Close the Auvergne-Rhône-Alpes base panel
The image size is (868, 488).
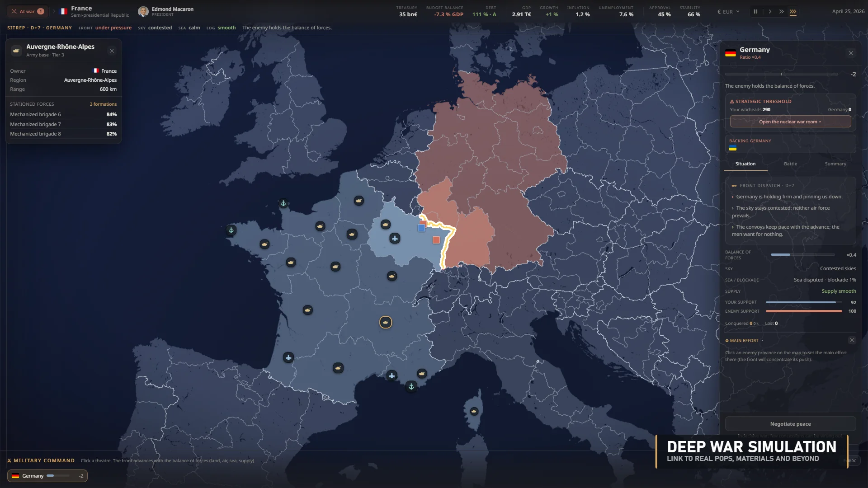click(112, 51)
